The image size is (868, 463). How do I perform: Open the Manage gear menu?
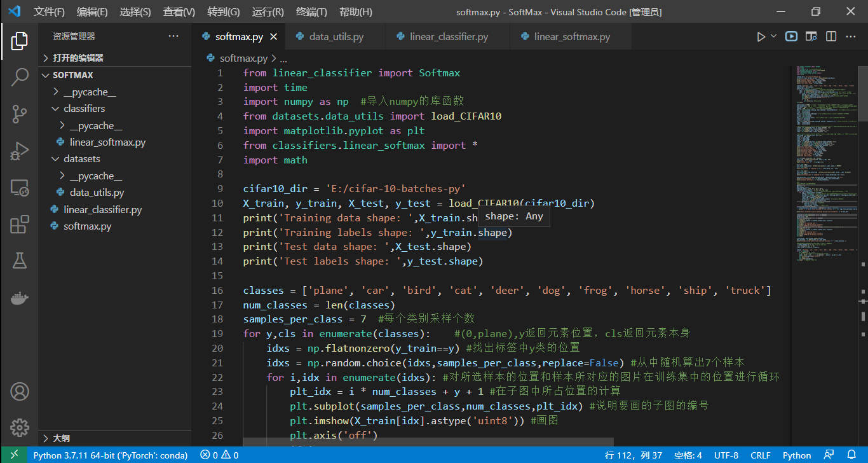(19, 427)
